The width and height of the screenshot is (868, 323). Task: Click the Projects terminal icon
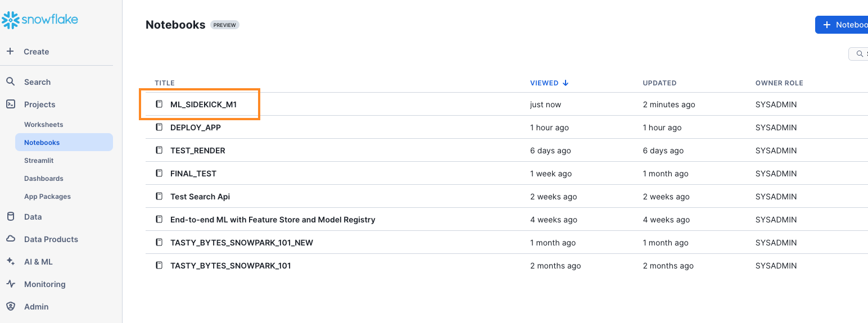point(10,104)
